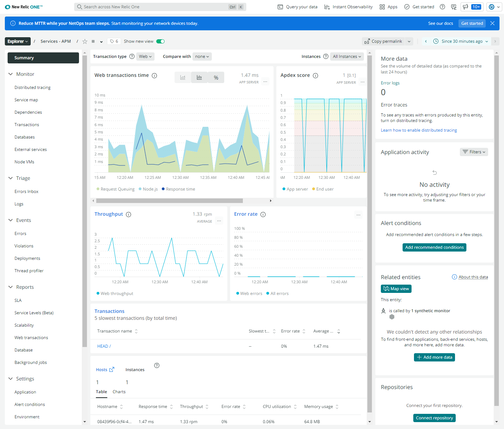Select the Summary sidebar item

tap(43, 58)
